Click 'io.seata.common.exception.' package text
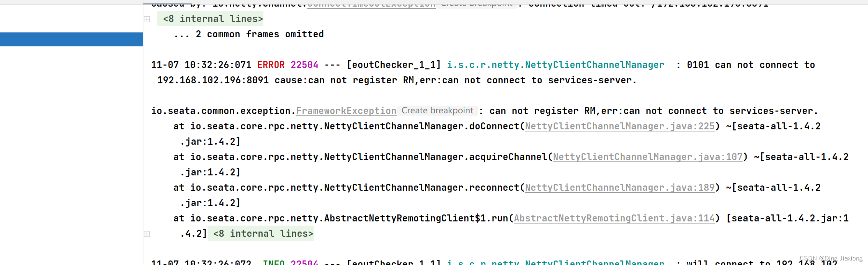Viewport: 868px width, 265px height. (x=224, y=111)
